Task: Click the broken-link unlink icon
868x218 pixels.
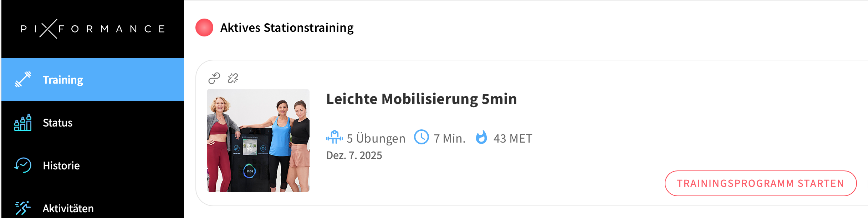Action: coord(233,78)
